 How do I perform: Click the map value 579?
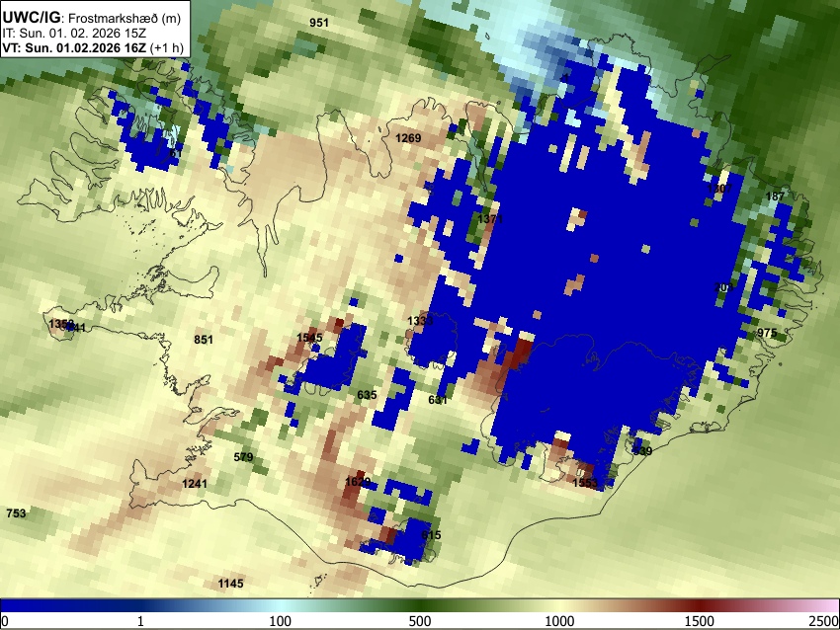(x=243, y=457)
